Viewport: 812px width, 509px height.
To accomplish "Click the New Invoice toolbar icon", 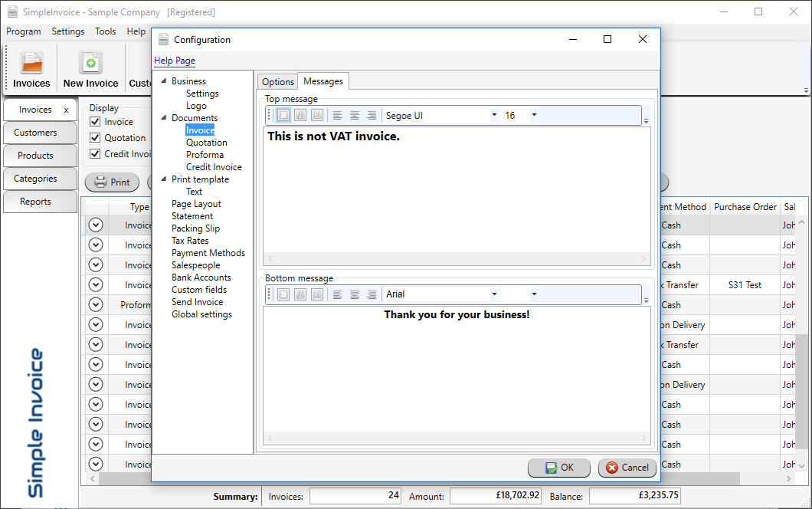I will [90, 63].
